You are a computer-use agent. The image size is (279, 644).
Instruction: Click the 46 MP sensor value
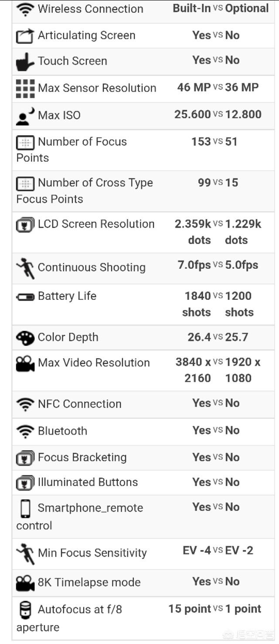tap(194, 87)
